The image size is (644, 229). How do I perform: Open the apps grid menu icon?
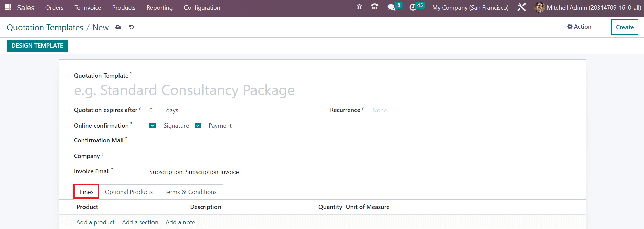click(8, 7)
